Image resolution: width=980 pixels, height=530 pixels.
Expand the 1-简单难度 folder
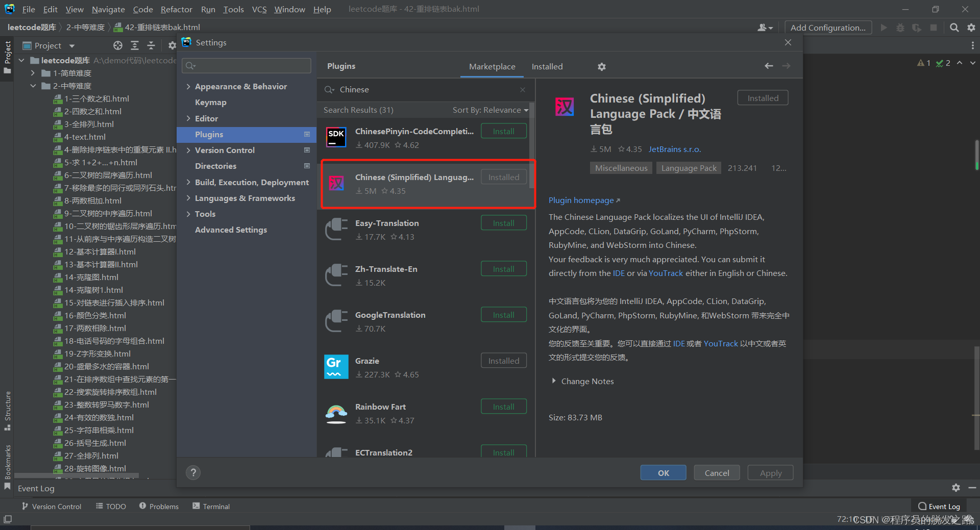tap(33, 73)
